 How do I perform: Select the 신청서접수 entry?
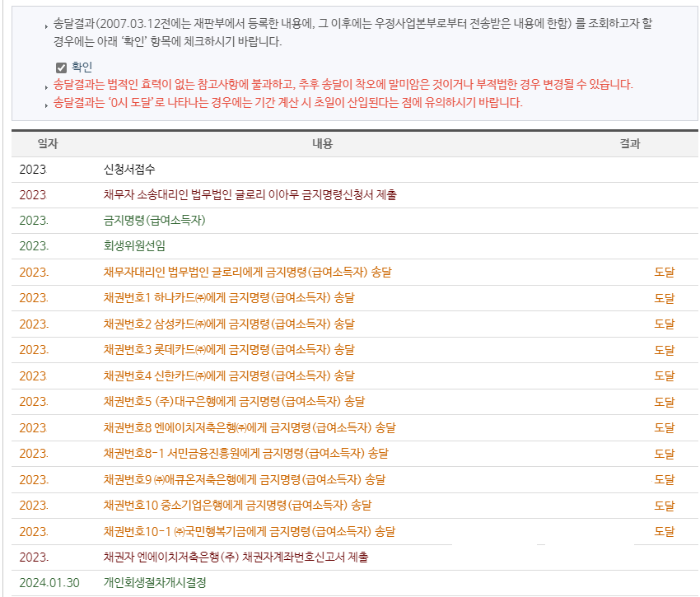pos(129,170)
